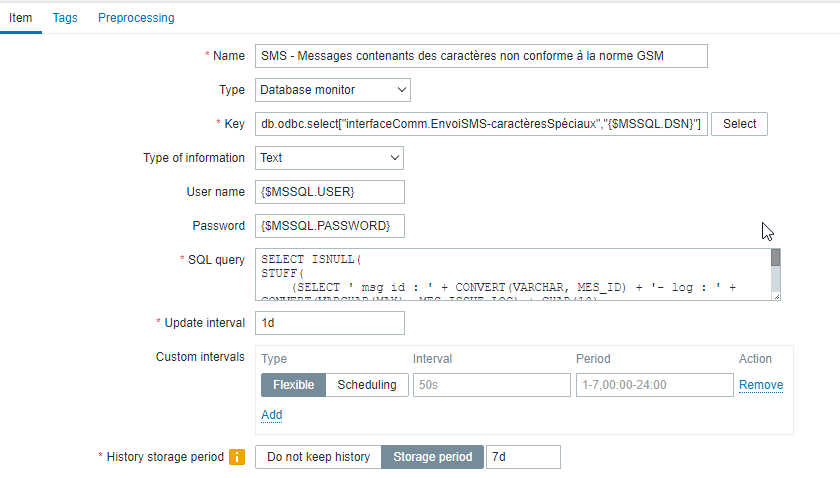This screenshot has width=840, height=478.
Task: Click the Password macro field
Action: (329, 225)
